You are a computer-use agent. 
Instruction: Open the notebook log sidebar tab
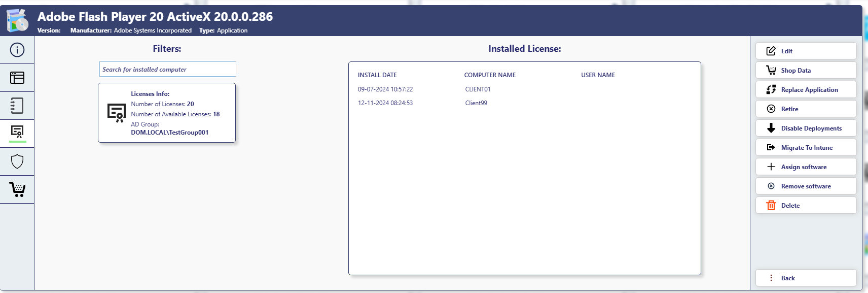click(x=17, y=106)
